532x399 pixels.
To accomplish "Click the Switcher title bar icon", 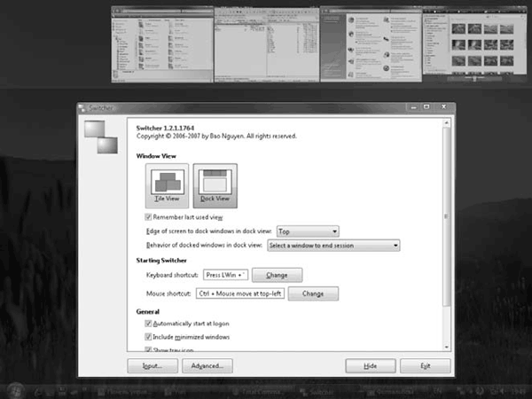I will click(83, 108).
